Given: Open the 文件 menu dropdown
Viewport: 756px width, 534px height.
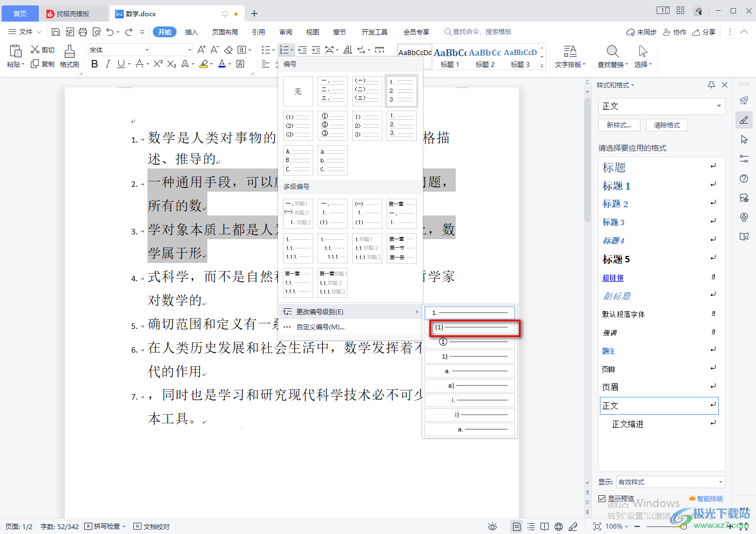Looking at the screenshot, I should (x=25, y=32).
